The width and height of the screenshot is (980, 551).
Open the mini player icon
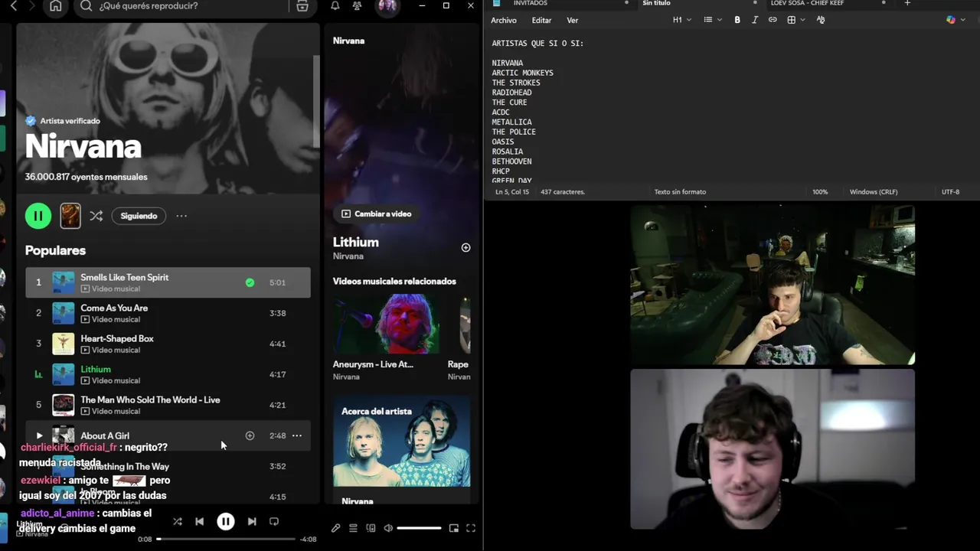coord(454,528)
